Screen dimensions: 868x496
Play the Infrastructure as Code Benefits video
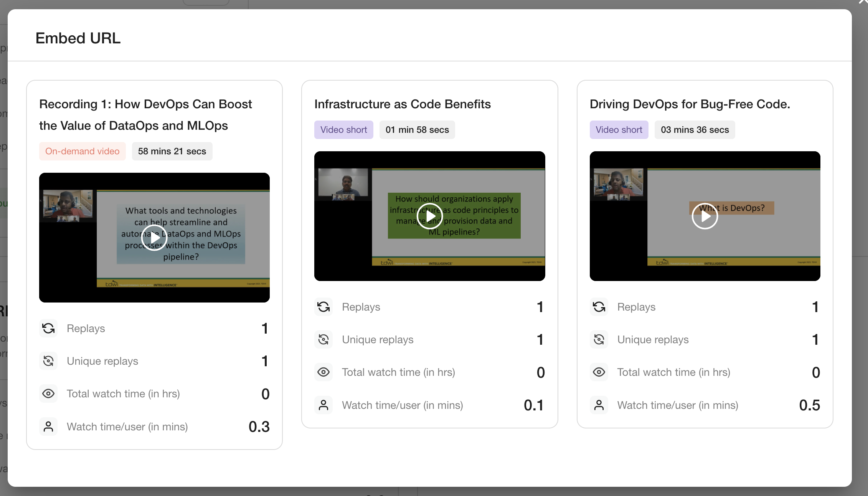click(430, 216)
